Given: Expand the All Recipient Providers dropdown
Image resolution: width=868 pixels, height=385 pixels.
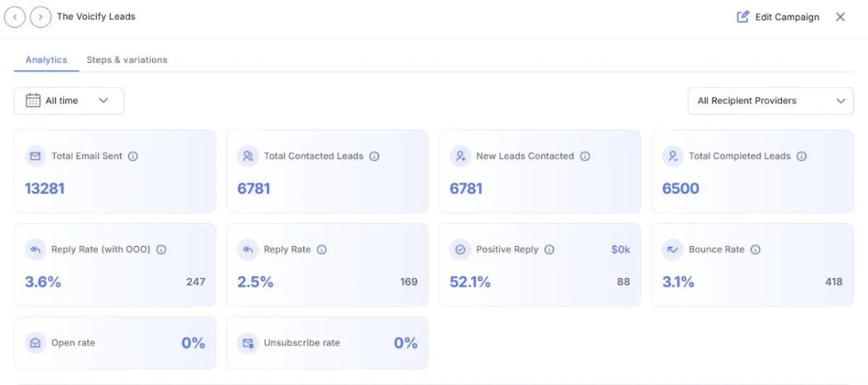Looking at the screenshot, I should tap(770, 101).
